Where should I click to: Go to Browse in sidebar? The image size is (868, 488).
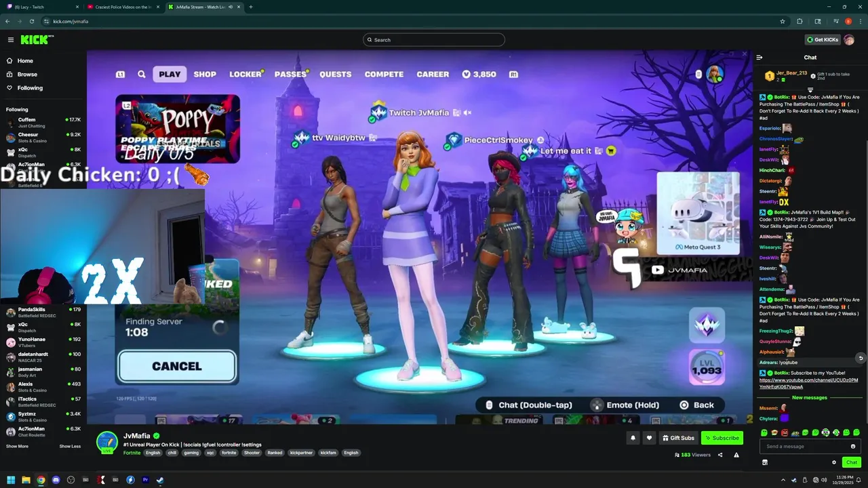tap(26, 75)
